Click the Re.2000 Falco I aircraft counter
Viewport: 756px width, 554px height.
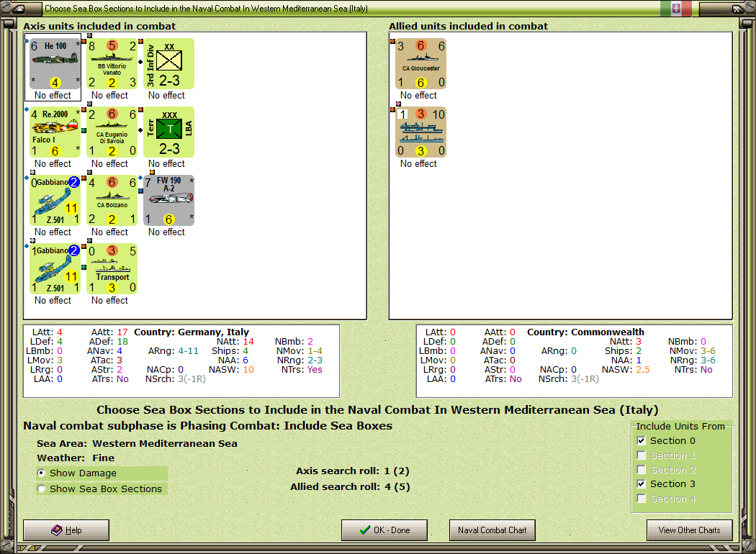55,132
